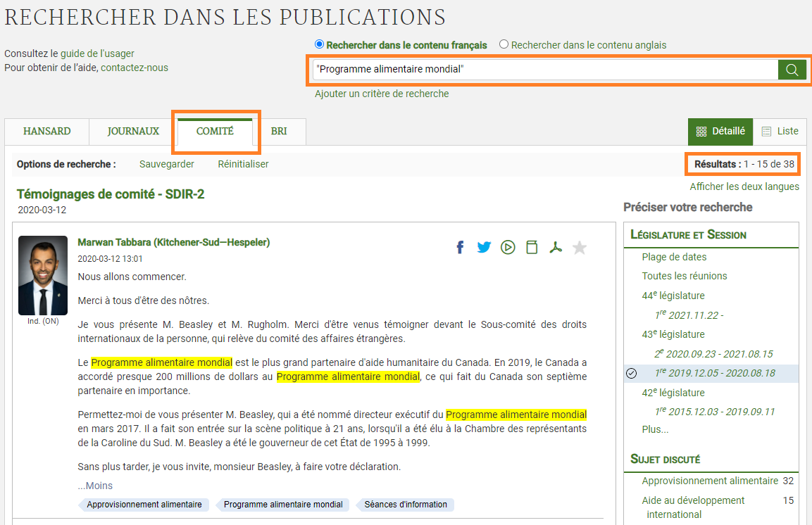Click the 'Séances d'information' tag chip
The width and height of the screenshot is (812, 525).
(405, 505)
